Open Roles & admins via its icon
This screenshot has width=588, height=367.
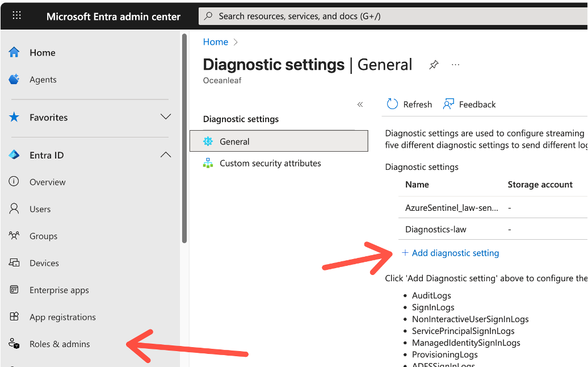tap(12, 344)
